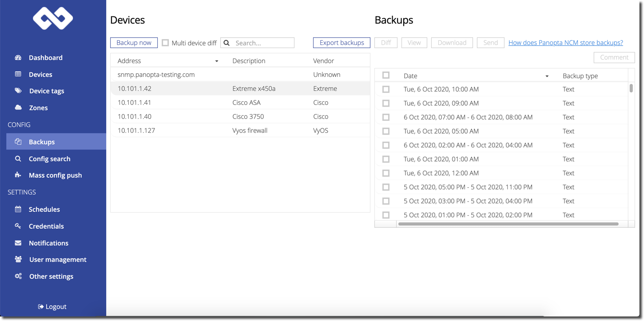
Task: Check the Tue, 6 Oct 2020, 01:00 AM backup
Action: 386,159
